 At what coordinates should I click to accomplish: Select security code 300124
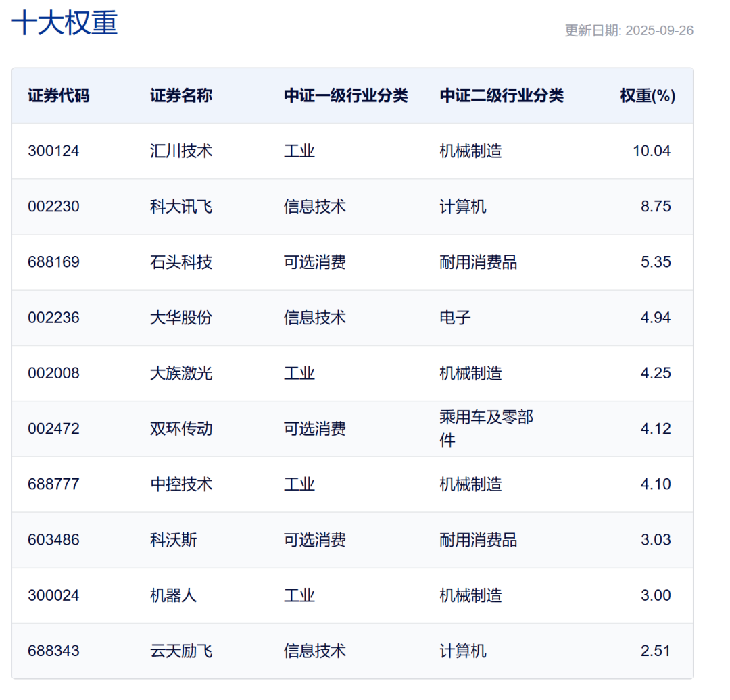53,151
